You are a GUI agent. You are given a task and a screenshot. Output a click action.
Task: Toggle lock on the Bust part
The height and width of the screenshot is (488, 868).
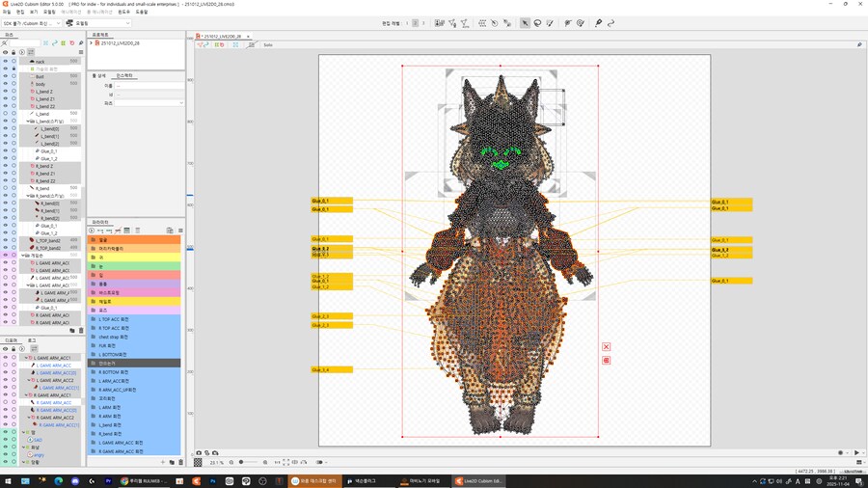tap(14, 77)
